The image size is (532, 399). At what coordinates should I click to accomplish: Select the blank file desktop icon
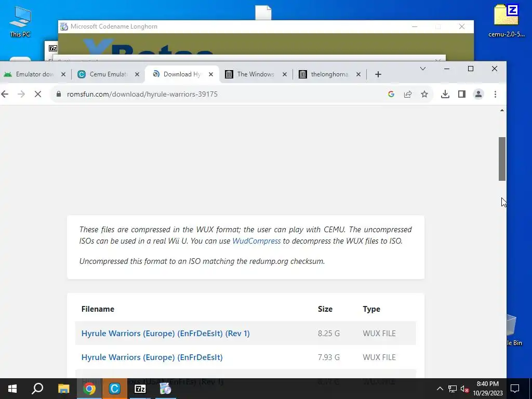point(263,13)
